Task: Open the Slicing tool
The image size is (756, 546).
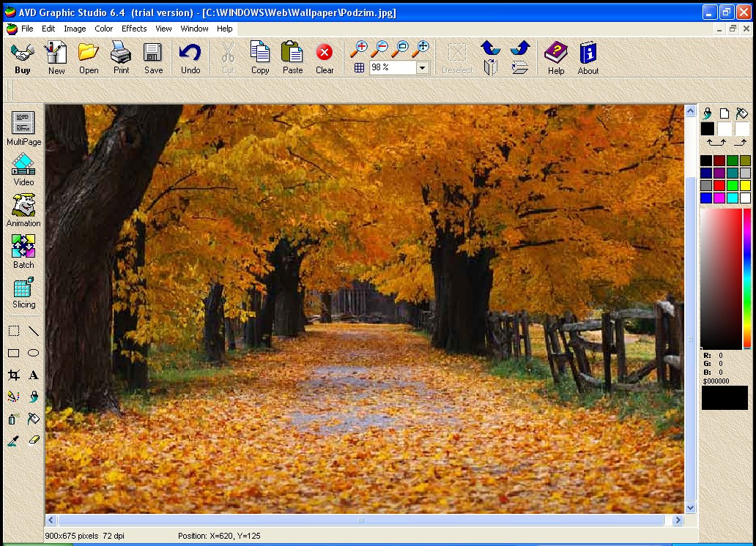Action: click(23, 293)
